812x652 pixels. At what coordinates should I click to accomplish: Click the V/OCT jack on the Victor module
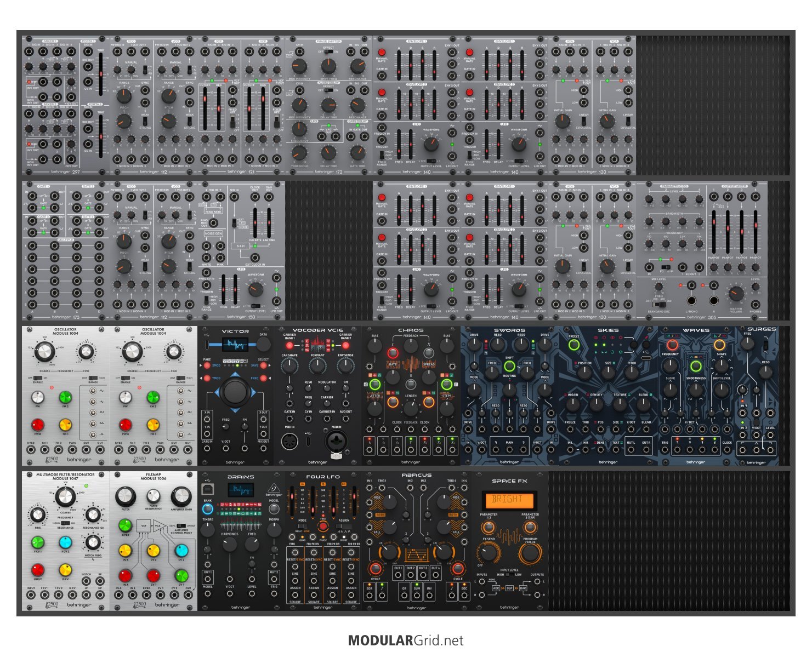coord(226,449)
